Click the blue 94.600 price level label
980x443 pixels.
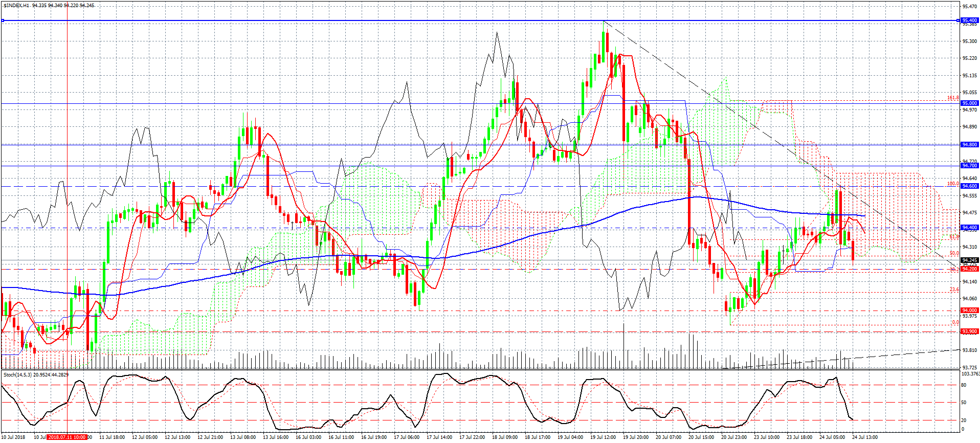969,186
